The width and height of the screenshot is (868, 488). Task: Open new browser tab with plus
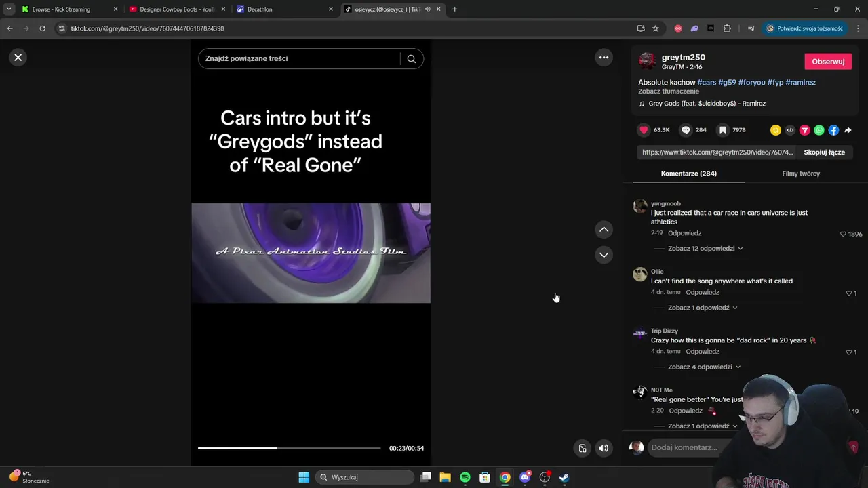[454, 9]
